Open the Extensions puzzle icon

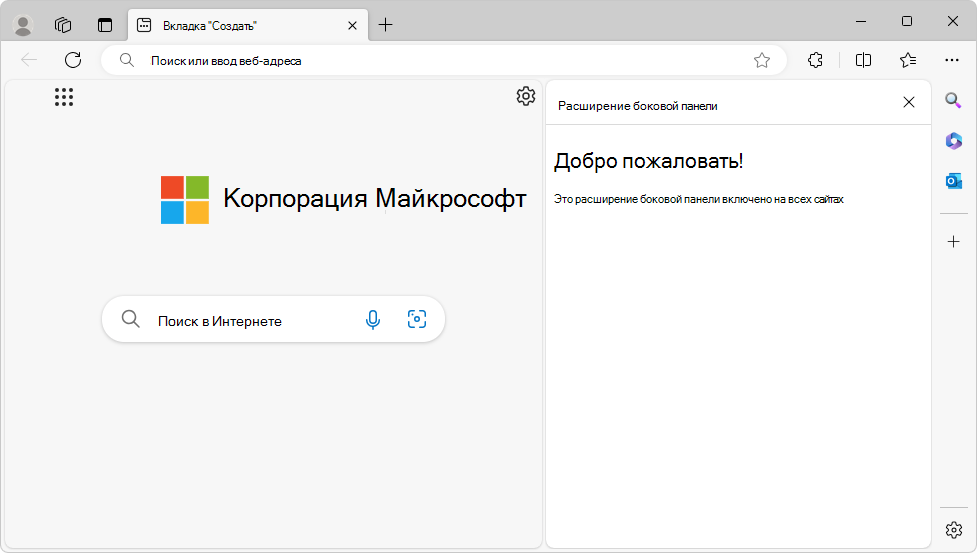[x=815, y=60]
